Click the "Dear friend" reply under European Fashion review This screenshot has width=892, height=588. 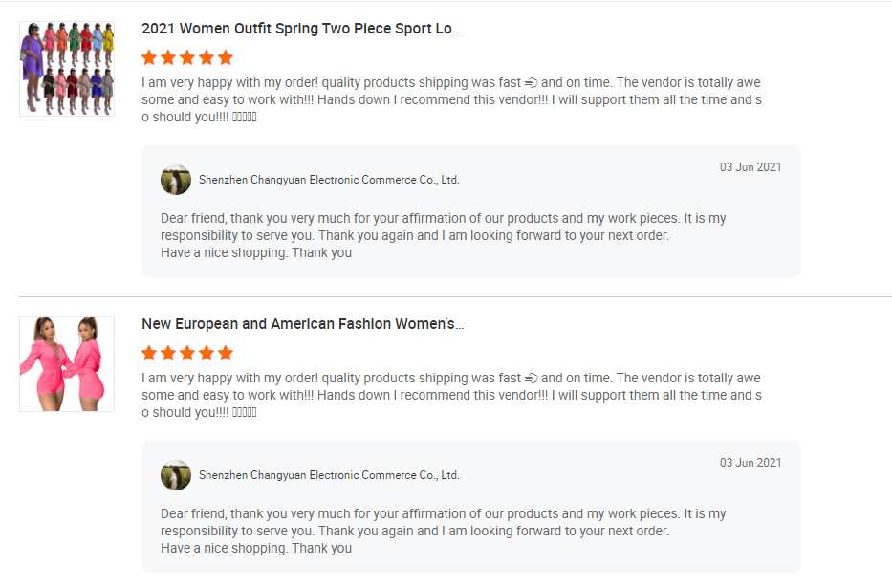[x=443, y=531]
